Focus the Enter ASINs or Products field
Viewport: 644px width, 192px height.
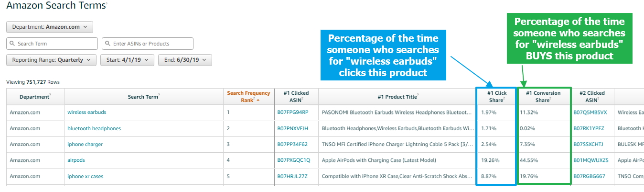[148, 44]
